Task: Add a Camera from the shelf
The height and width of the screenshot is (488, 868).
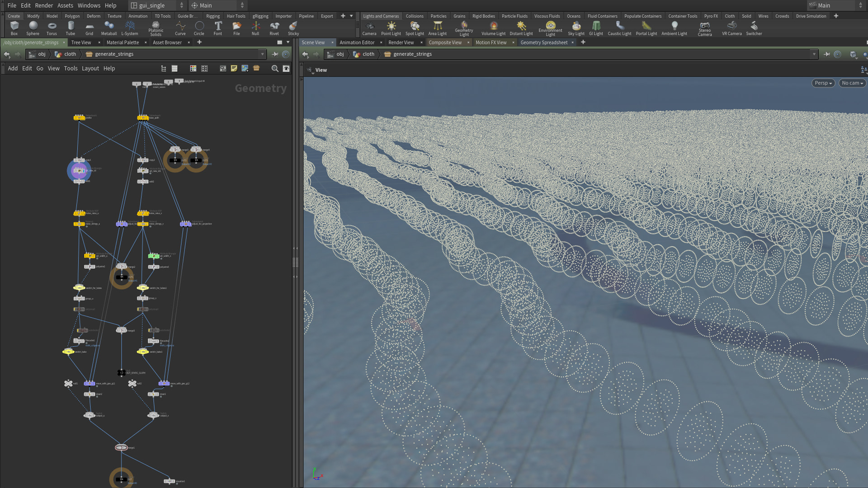Action: [x=369, y=28]
